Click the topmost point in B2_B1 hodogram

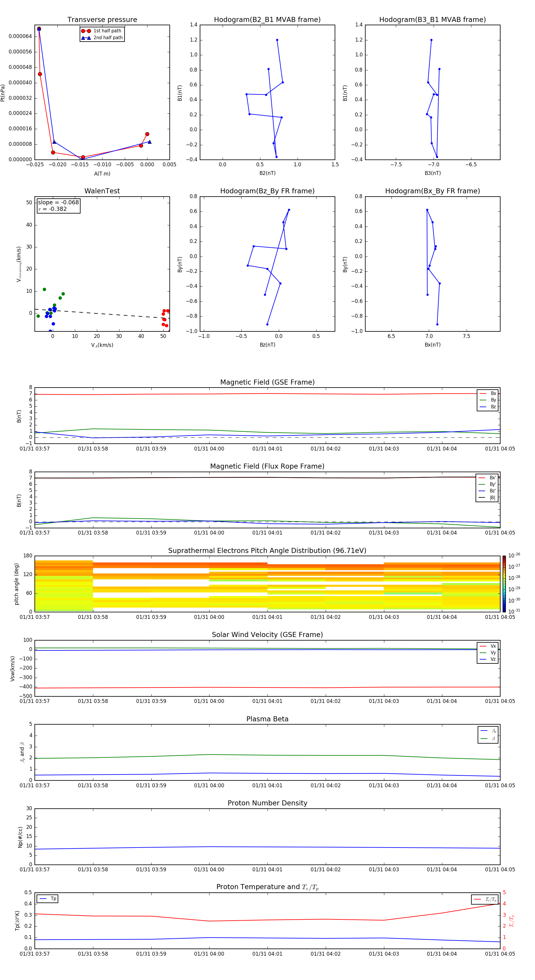277,40
